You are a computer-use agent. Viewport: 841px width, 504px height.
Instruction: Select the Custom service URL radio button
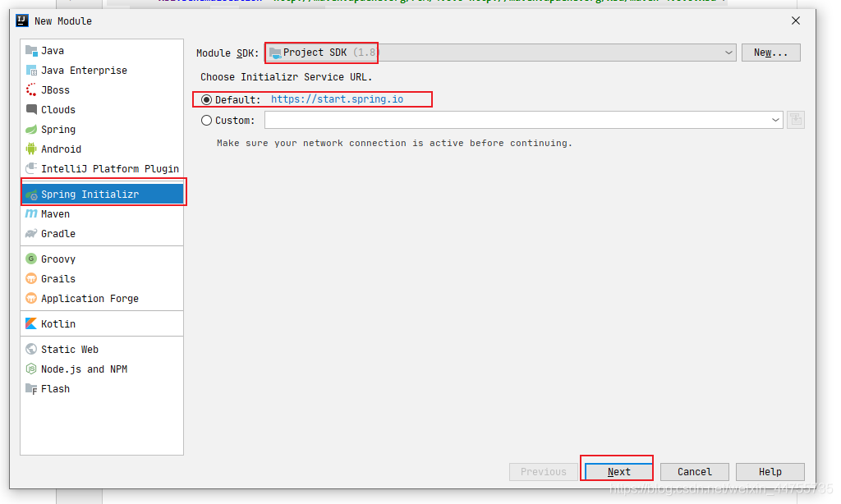pyautogui.click(x=206, y=121)
